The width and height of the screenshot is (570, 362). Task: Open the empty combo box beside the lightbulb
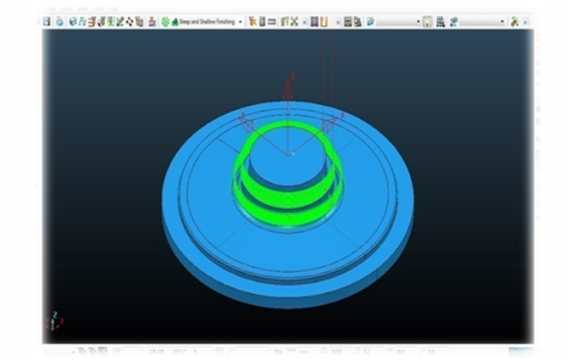click(x=398, y=22)
